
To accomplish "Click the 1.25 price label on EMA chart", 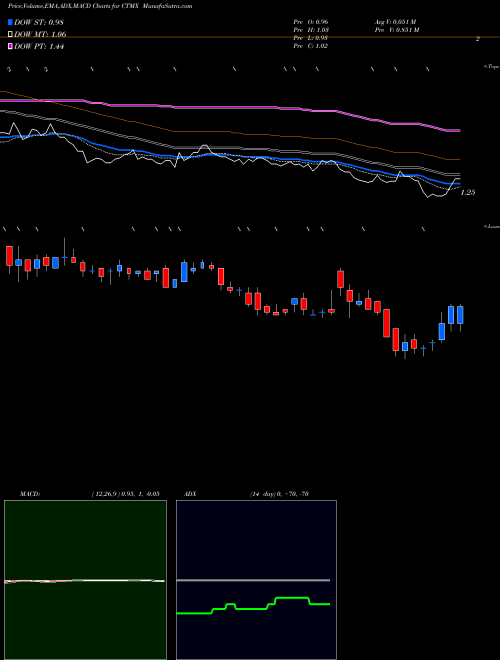I will [x=468, y=192].
